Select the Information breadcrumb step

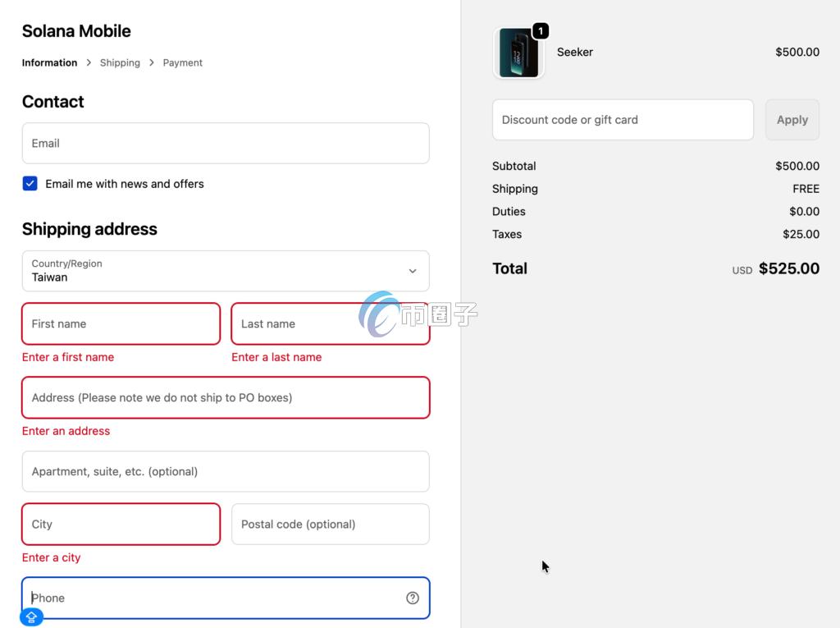click(x=49, y=62)
